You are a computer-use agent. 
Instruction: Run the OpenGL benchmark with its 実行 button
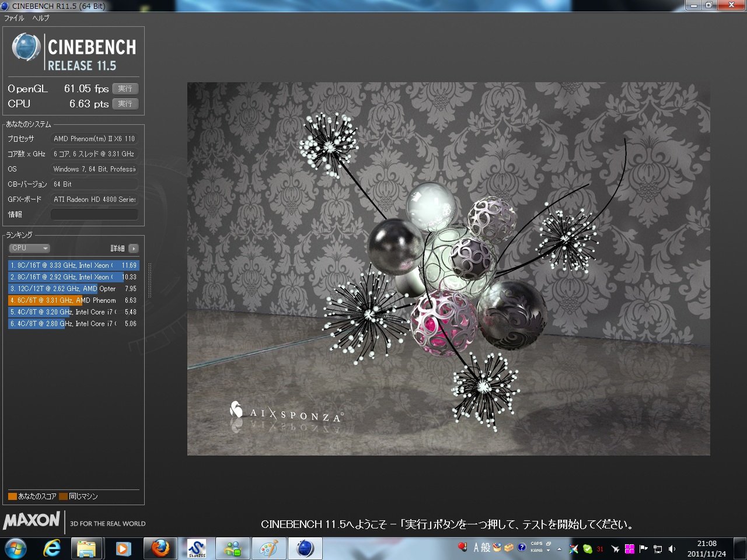point(125,89)
